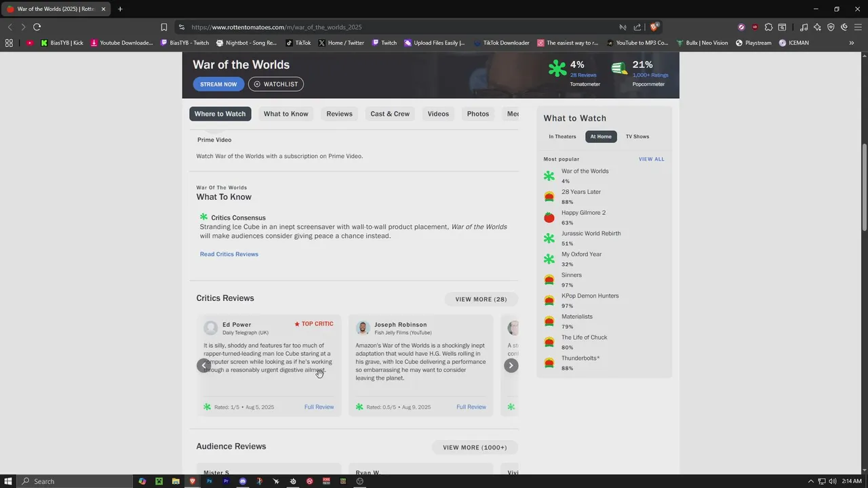Open KPop Demon Hunters in the list
This screenshot has height=488, width=868.
pos(590,296)
